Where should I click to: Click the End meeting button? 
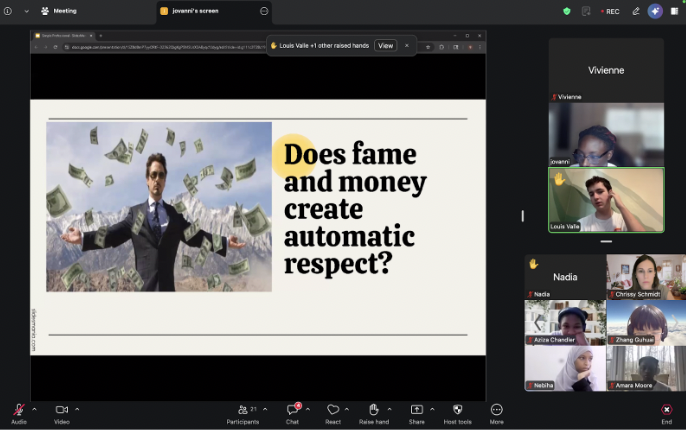pyautogui.click(x=666, y=414)
